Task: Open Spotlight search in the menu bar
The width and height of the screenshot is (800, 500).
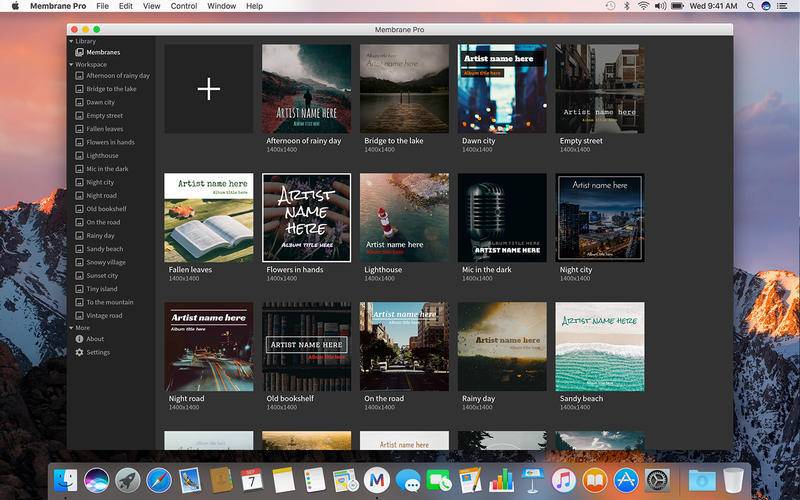Action: coord(749,6)
